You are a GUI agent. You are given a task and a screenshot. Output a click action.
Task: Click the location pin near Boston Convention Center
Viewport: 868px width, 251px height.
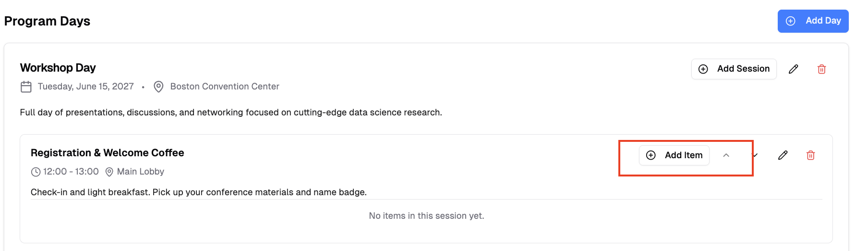coord(158,87)
